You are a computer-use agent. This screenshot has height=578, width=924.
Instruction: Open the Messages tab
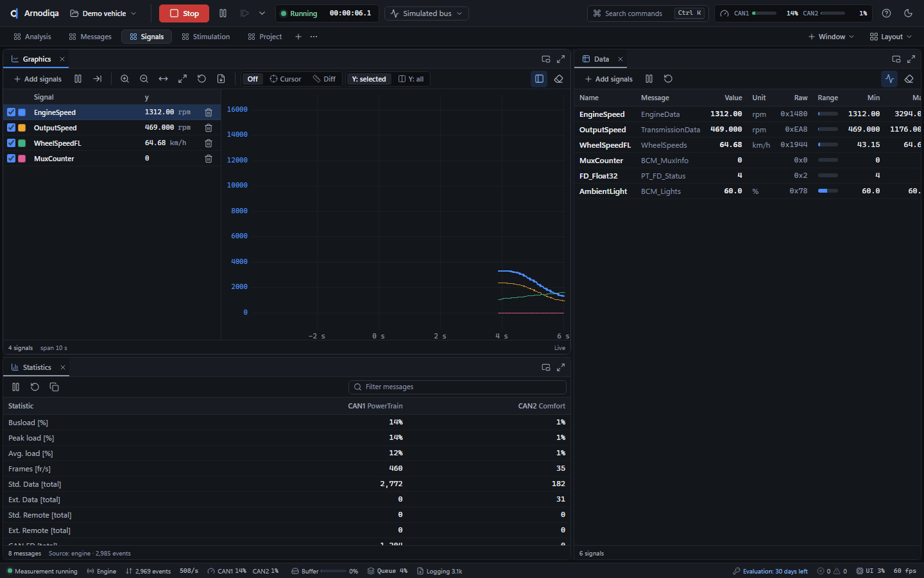(90, 37)
